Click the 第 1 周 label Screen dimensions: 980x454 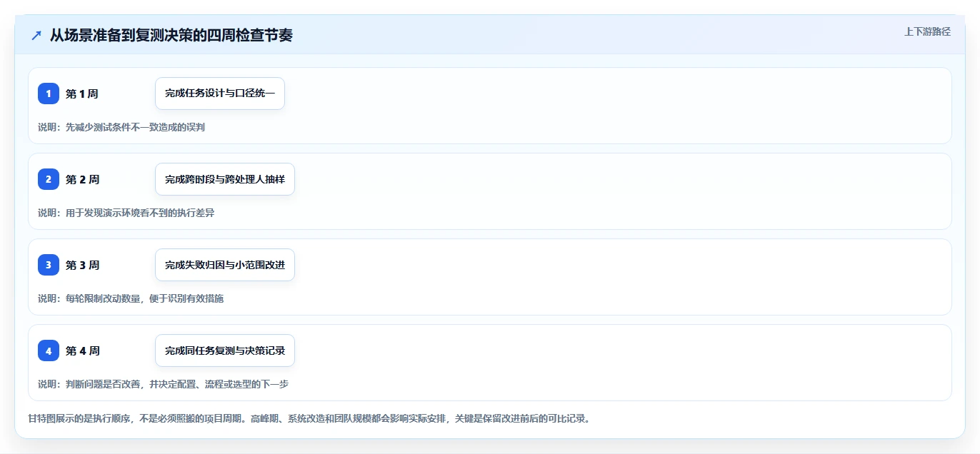pos(82,94)
